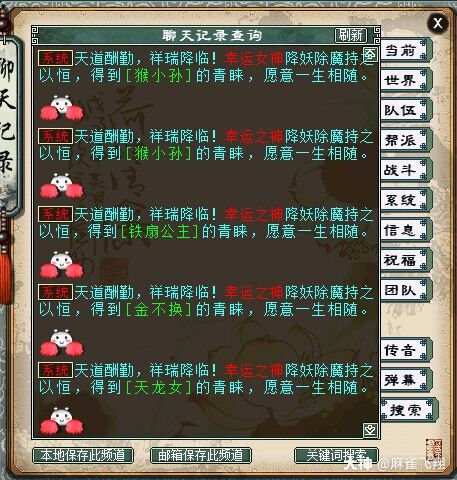Click the 搜索 search tab
The width and height of the screenshot is (457, 480).
point(409,410)
